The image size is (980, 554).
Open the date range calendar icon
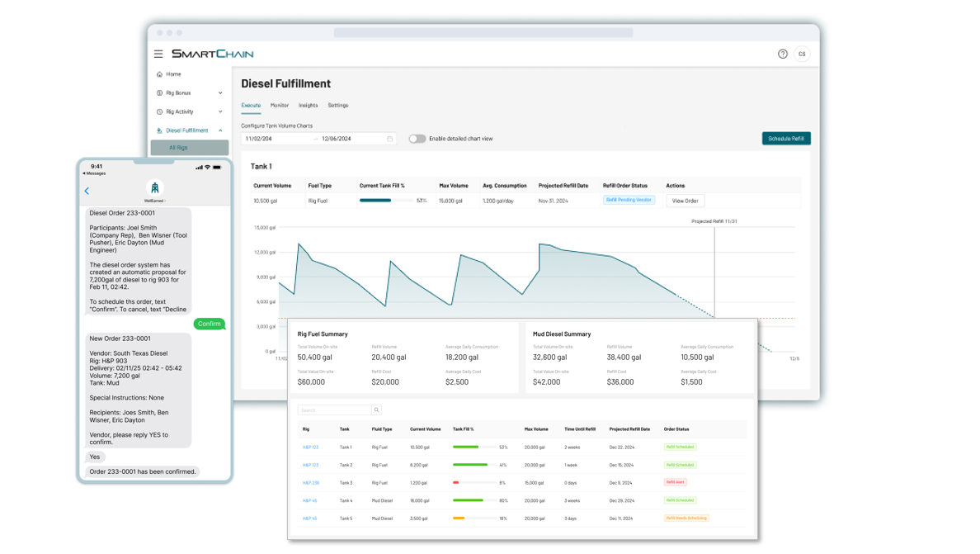(x=390, y=139)
